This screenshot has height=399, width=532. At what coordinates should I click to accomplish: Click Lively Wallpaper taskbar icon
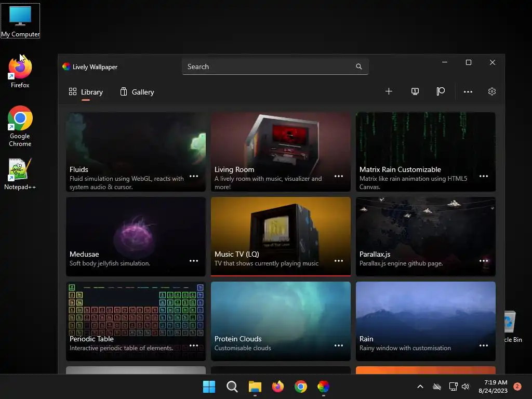coord(323,387)
